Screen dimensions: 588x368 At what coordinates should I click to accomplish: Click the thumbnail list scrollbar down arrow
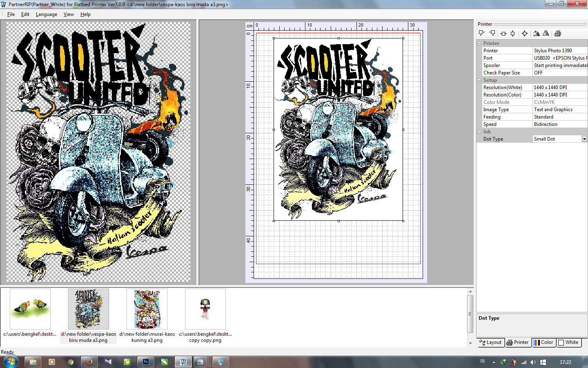pyautogui.click(x=470, y=343)
